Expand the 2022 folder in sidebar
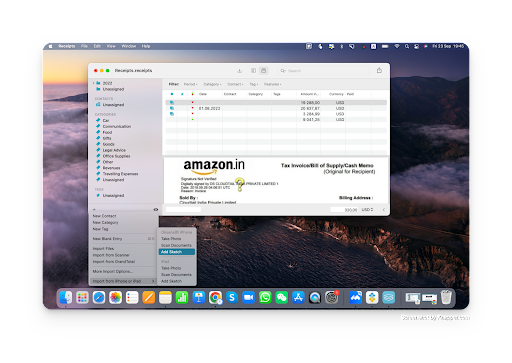The height and width of the screenshot is (363, 512). click(94, 83)
